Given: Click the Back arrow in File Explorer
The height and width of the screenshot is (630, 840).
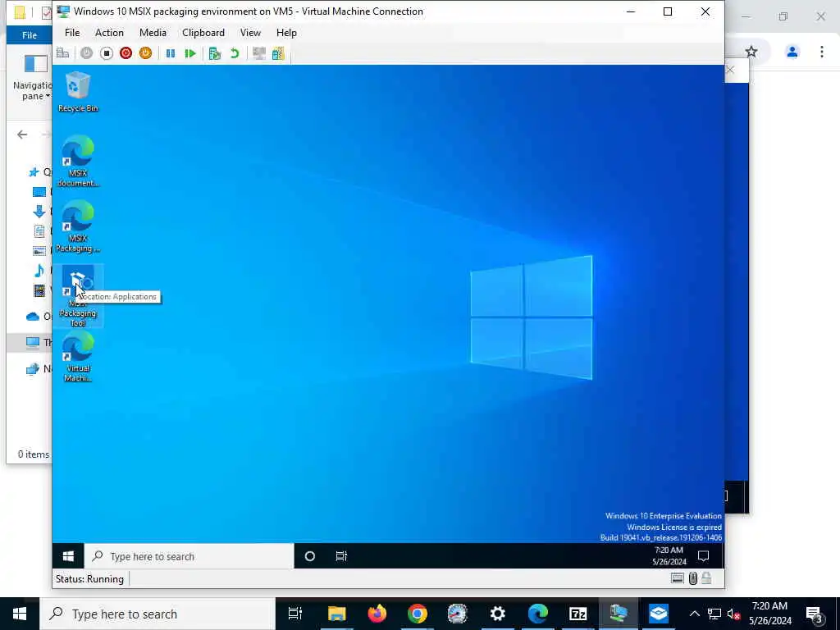Looking at the screenshot, I should pyautogui.click(x=22, y=135).
